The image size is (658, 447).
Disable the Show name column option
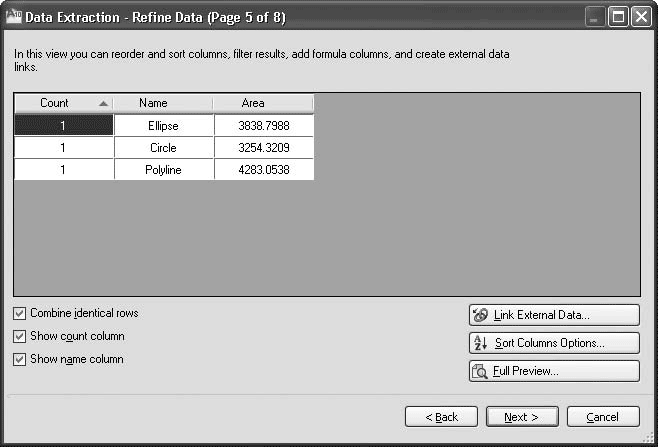(x=19, y=359)
